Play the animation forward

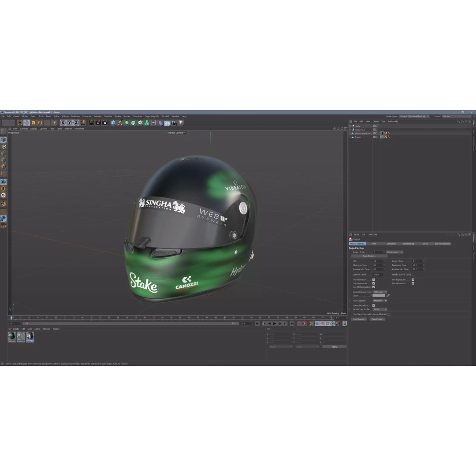coord(275,324)
